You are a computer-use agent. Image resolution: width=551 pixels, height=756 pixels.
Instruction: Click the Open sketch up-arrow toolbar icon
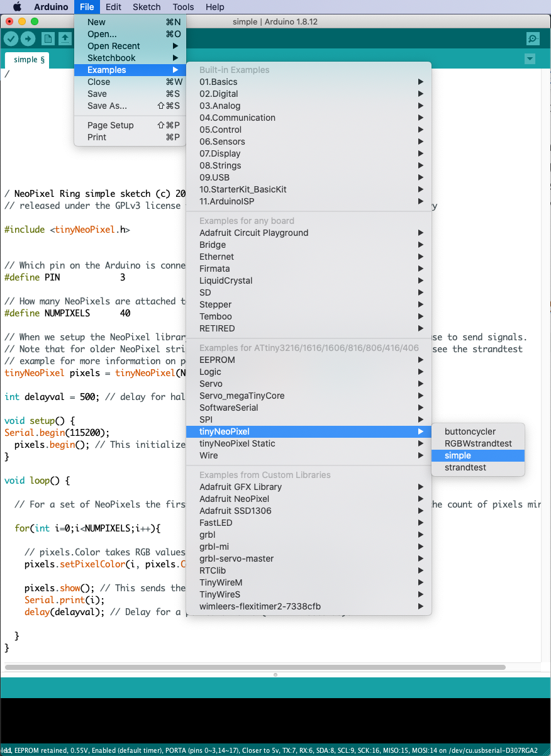[x=65, y=39]
